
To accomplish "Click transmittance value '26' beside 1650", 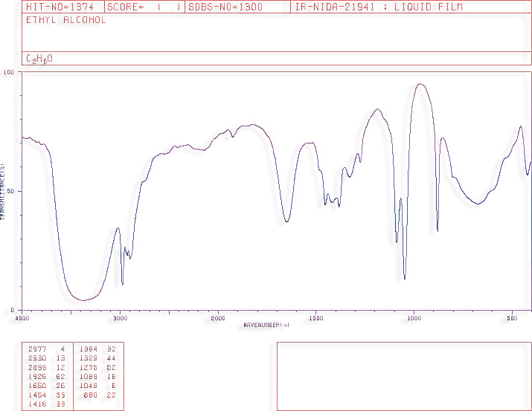I will pyautogui.click(x=61, y=386).
